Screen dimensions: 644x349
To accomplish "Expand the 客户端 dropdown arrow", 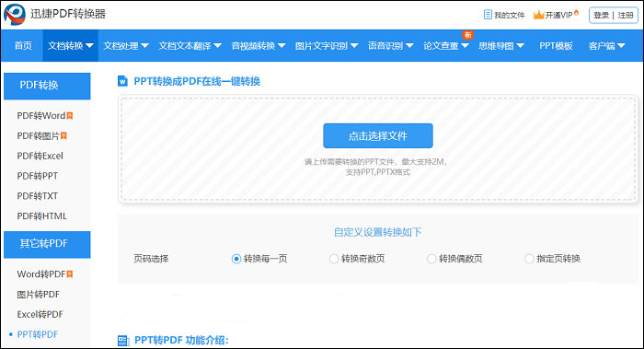I will point(621,46).
